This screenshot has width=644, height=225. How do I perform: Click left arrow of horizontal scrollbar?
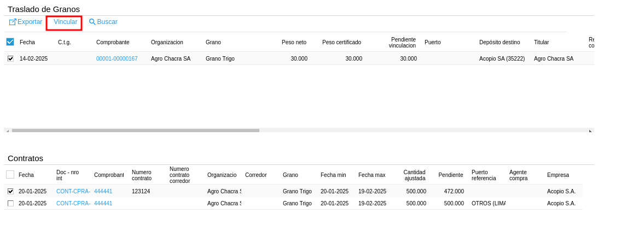8,131
